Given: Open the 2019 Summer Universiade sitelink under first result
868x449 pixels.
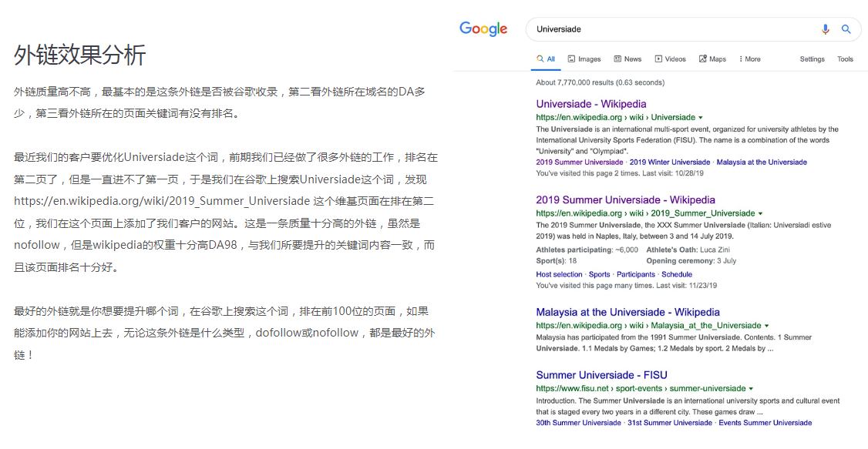Looking at the screenshot, I should click(580, 163).
